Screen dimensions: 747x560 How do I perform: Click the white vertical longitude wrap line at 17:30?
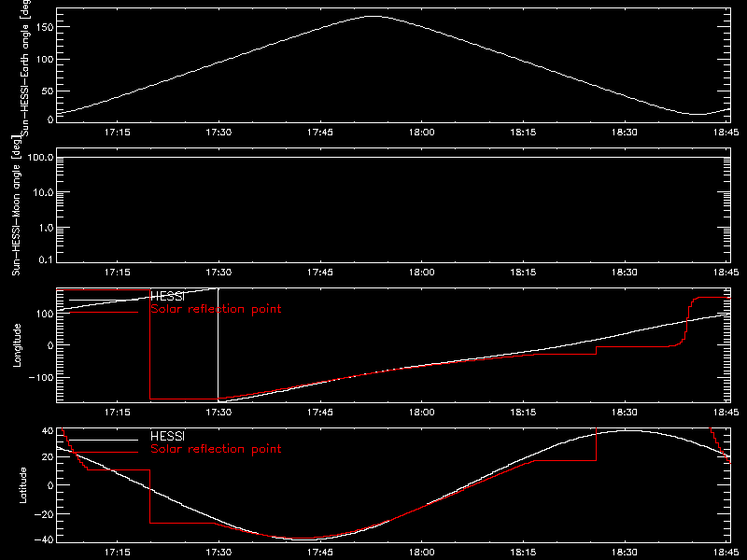218,345
